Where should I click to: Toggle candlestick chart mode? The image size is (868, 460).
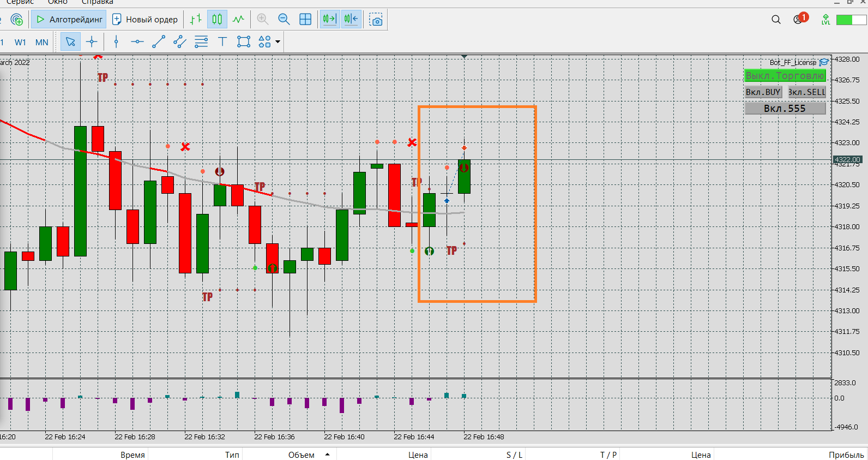tap(217, 20)
